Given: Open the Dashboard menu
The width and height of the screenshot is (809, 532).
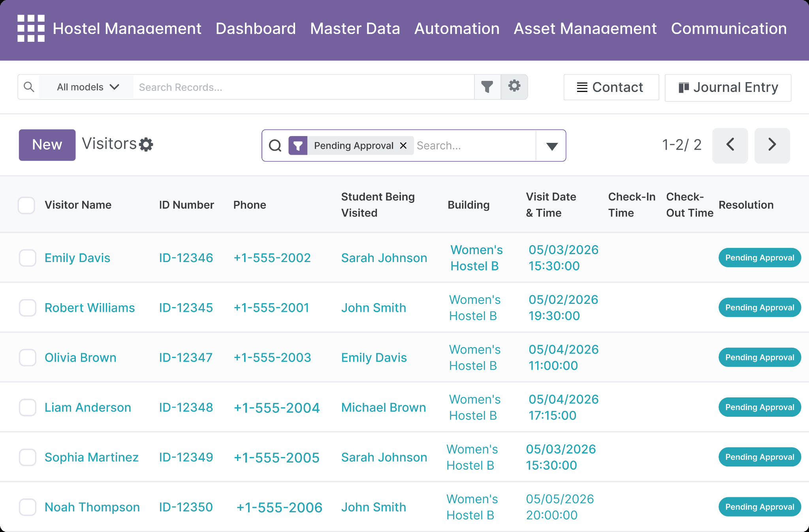Looking at the screenshot, I should 256,28.
